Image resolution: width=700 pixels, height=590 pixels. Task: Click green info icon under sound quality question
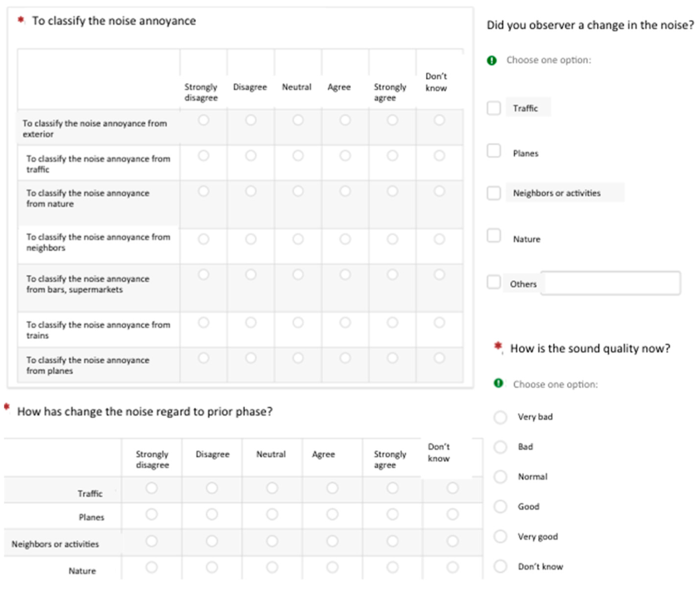click(x=498, y=384)
